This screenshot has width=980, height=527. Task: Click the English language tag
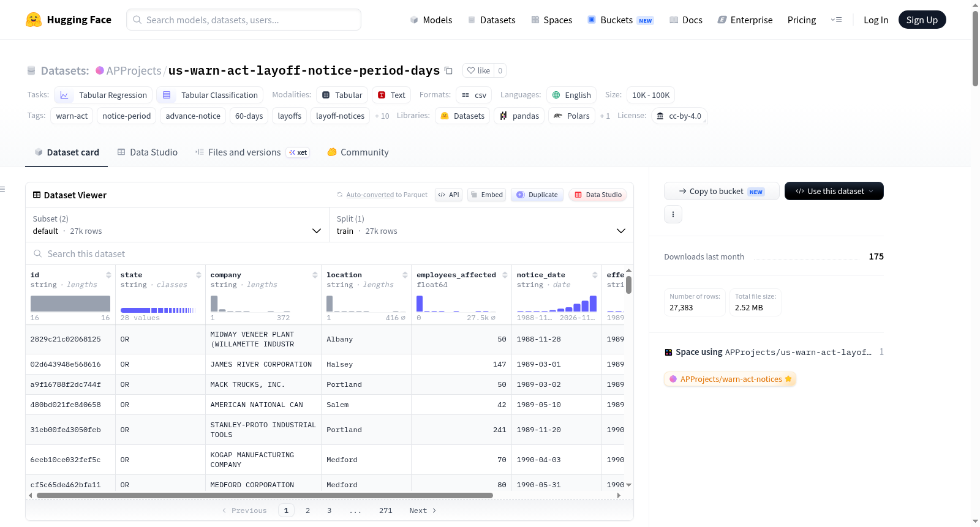click(571, 95)
